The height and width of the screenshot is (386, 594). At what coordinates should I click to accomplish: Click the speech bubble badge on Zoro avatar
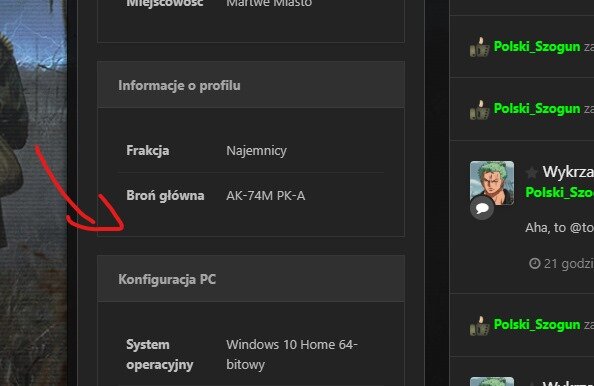(482, 208)
